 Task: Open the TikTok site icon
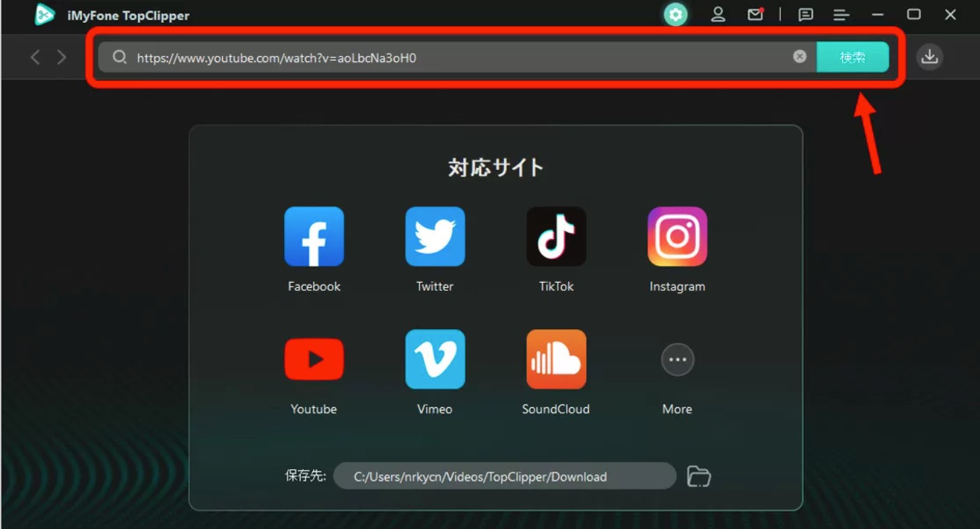556,236
